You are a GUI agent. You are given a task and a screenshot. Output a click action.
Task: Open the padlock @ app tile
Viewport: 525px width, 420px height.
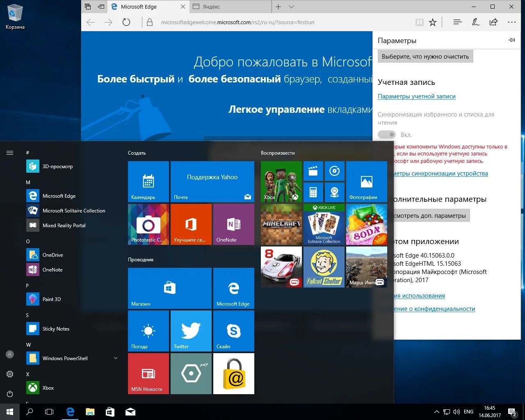[234, 373]
